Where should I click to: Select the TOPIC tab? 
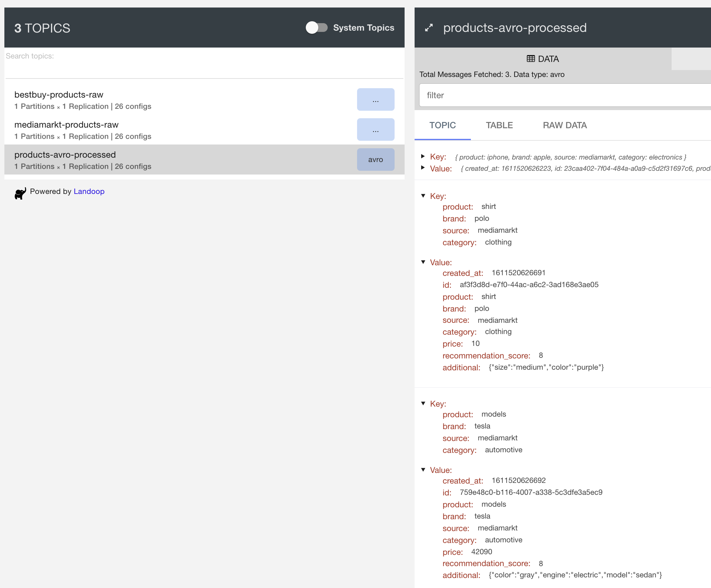pos(442,125)
